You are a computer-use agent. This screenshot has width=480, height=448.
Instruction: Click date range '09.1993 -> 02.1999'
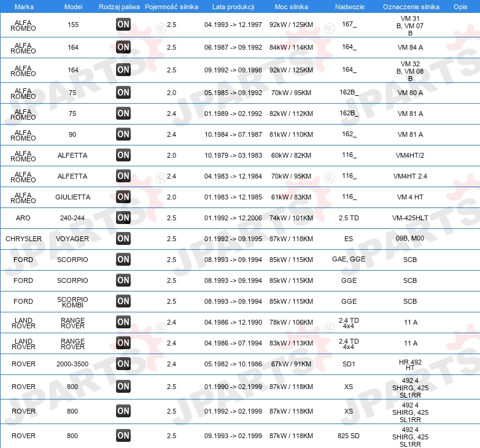click(233, 436)
